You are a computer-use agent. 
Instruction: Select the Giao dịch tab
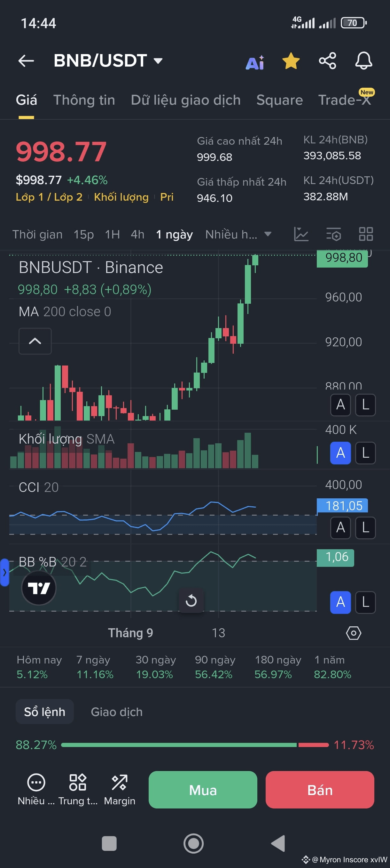coord(117,712)
